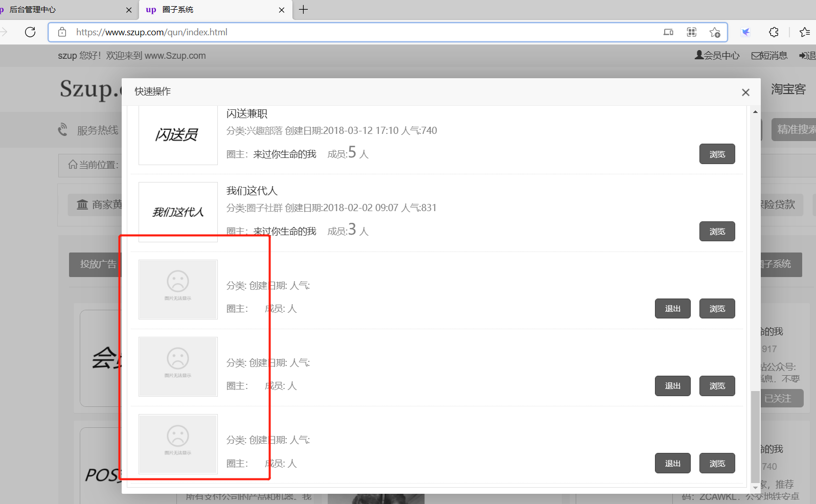Open QR code generator icon in address bar

pos(691,32)
